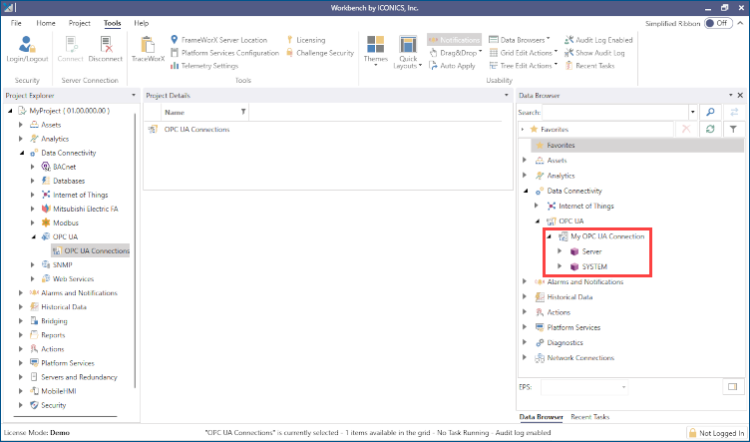Screen dimensions: 750x442
Task: Expand the Server node under My OPC UA Connection
Action: pyautogui.click(x=560, y=252)
